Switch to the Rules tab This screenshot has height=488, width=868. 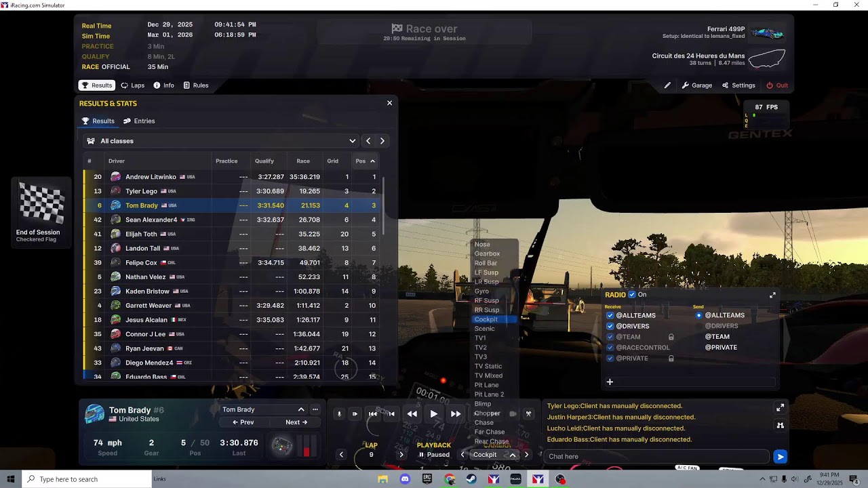pos(195,85)
